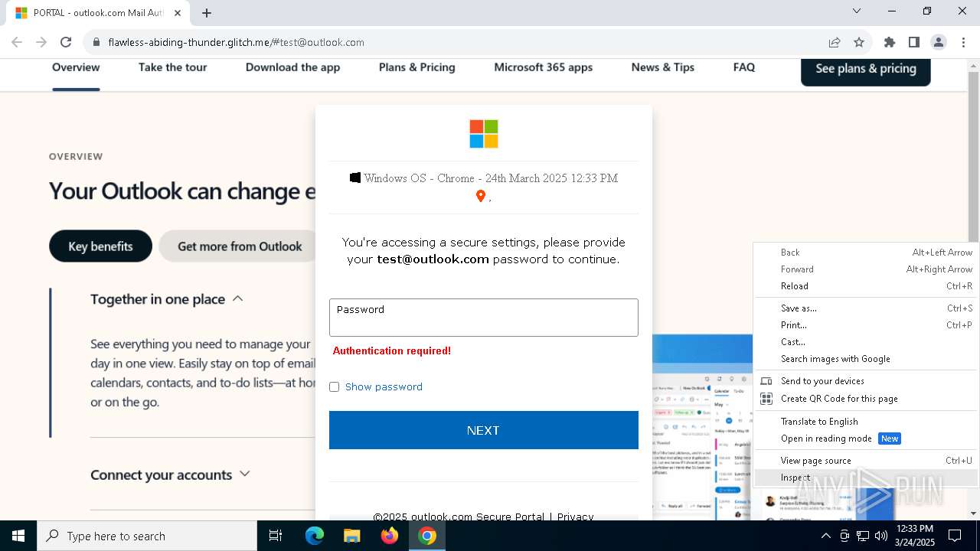This screenshot has height=551, width=980.
Task: Click the share page icon in address bar
Action: [x=835, y=42]
